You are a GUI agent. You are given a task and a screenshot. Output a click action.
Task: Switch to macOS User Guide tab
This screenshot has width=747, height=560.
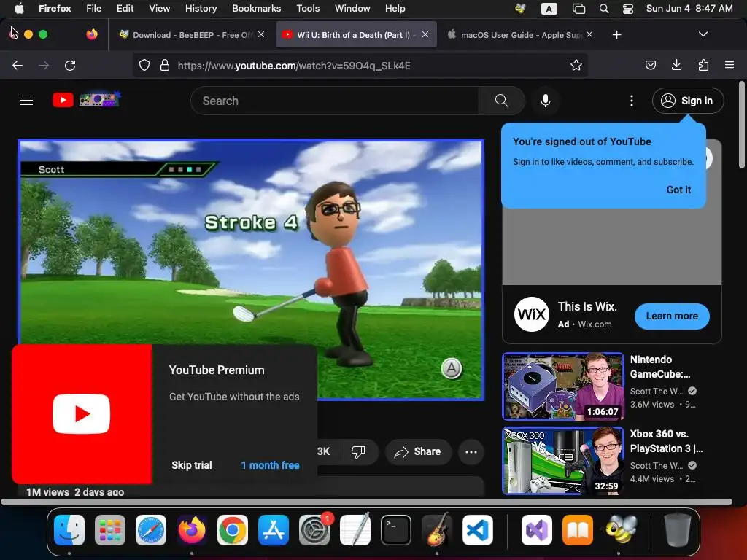coord(519,34)
